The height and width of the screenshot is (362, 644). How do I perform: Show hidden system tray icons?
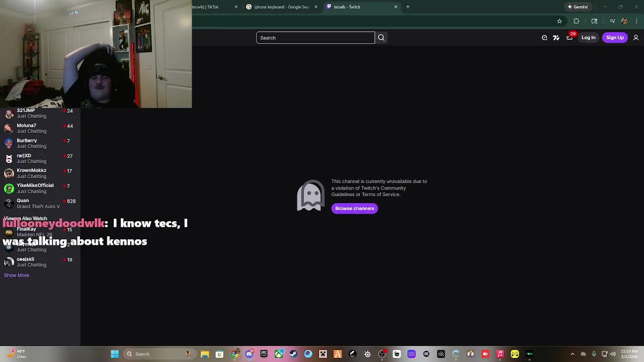click(x=572, y=354)
